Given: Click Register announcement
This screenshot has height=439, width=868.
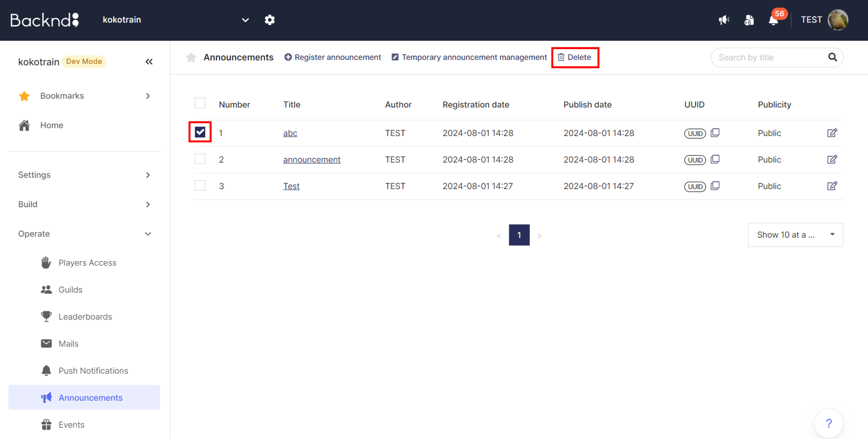Looking at the screenshot, I should click(333, 57).
